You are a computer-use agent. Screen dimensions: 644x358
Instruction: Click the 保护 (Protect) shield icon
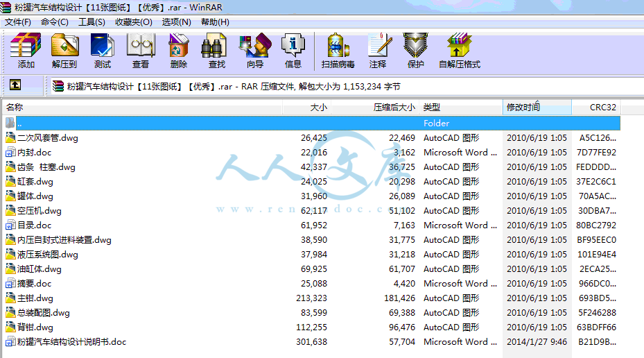coord(415,45)
